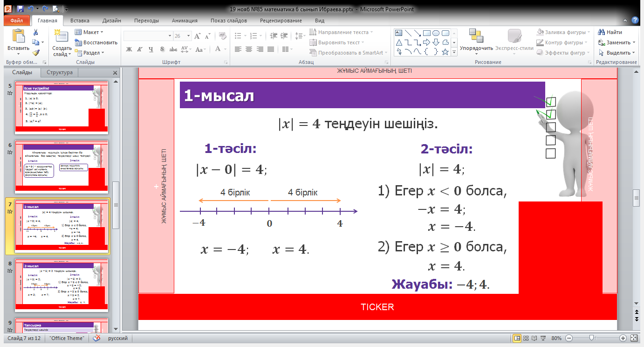Clear all text formatting
Screen dimensions: 644x347
222,36
